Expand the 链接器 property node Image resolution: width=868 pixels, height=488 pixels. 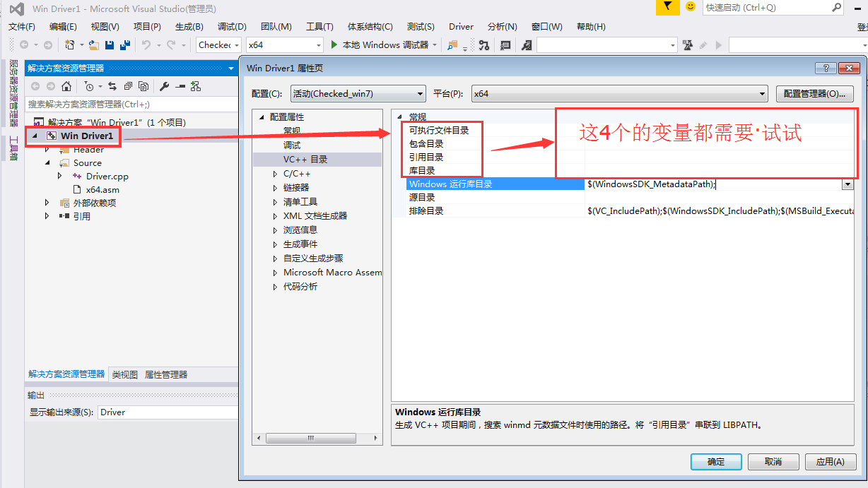(x=276, y=188)
